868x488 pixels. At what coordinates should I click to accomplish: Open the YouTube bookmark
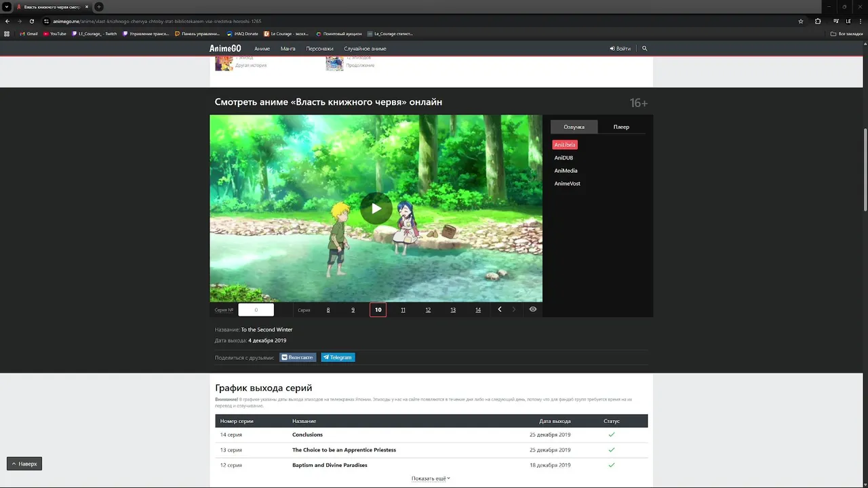(55, 33)
